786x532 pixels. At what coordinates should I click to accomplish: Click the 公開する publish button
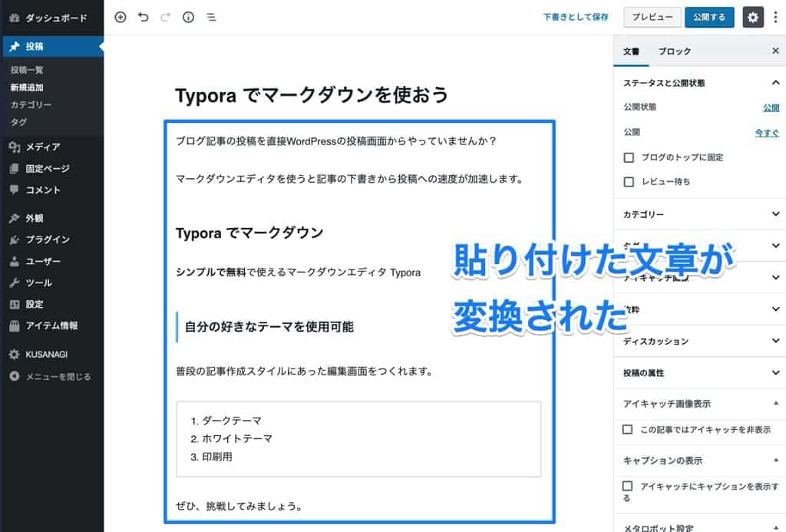coord(709,17)
